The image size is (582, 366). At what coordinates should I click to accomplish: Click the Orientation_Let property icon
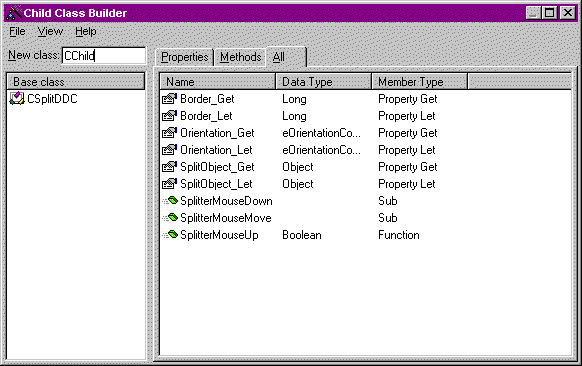169,150
